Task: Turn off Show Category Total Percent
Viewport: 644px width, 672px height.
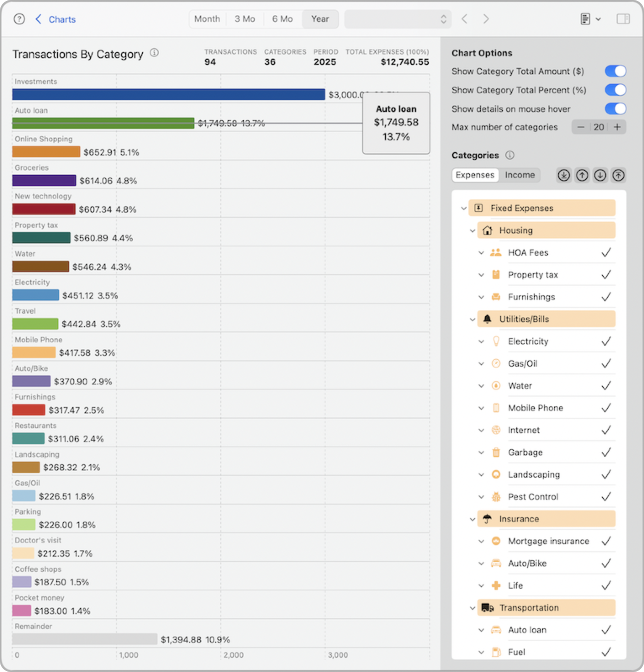Action: pos(615,90)
